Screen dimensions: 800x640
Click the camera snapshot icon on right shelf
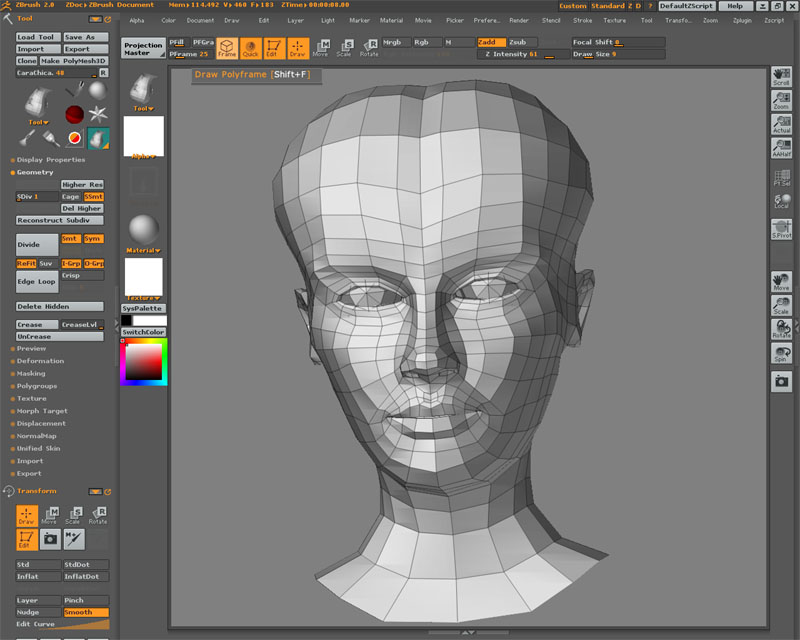coord(781,381)
